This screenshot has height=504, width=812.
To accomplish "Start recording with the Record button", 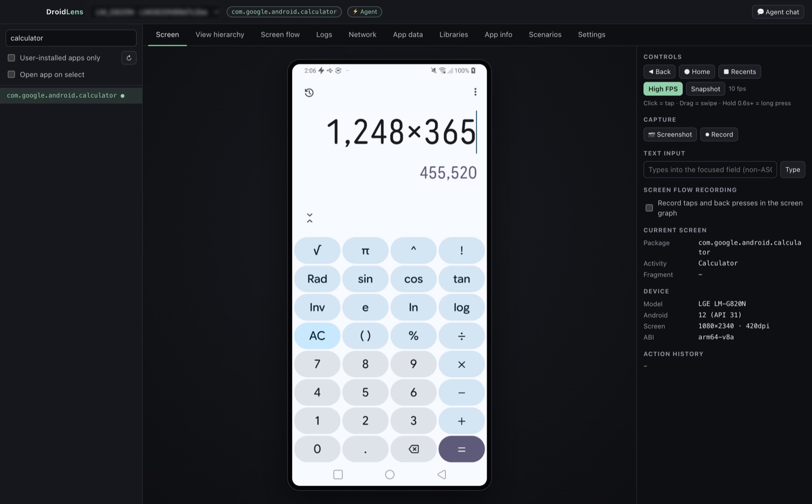I will pyautogui.click(x=719, y=134).
